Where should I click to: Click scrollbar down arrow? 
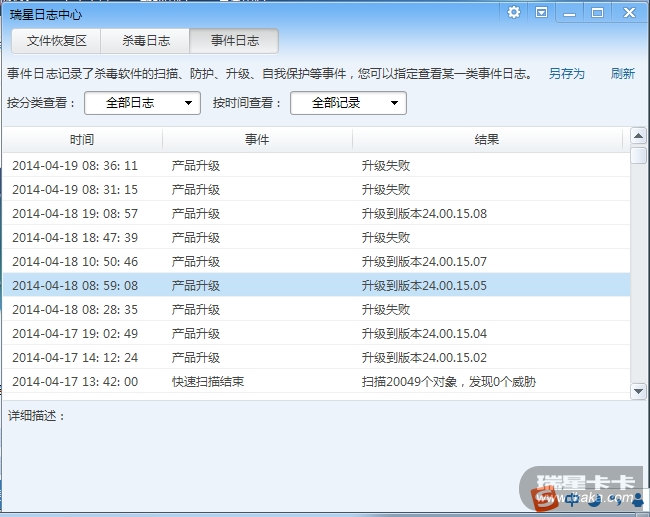[638, 391]
